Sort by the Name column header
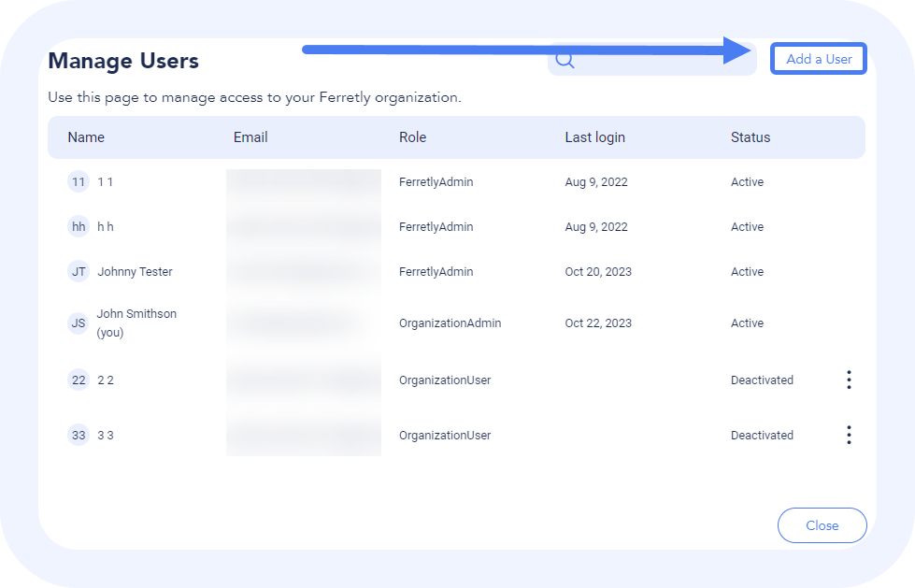This screenshot has height=588, width=915. (x=86, y=137)
